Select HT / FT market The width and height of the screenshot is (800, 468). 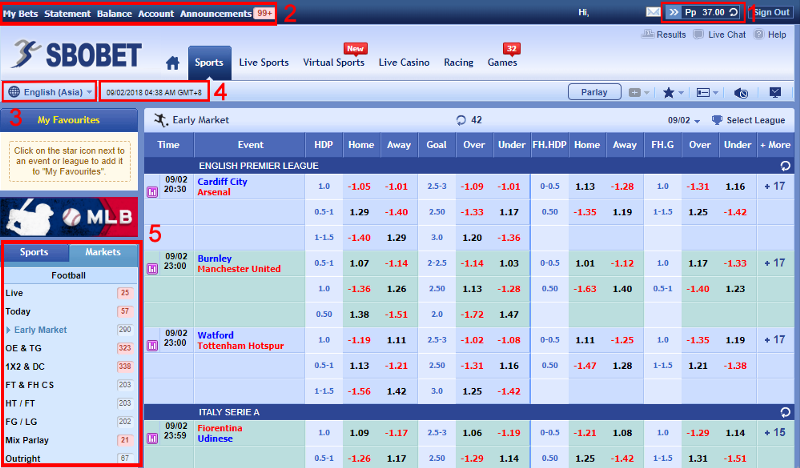click(x=70, y=403)
